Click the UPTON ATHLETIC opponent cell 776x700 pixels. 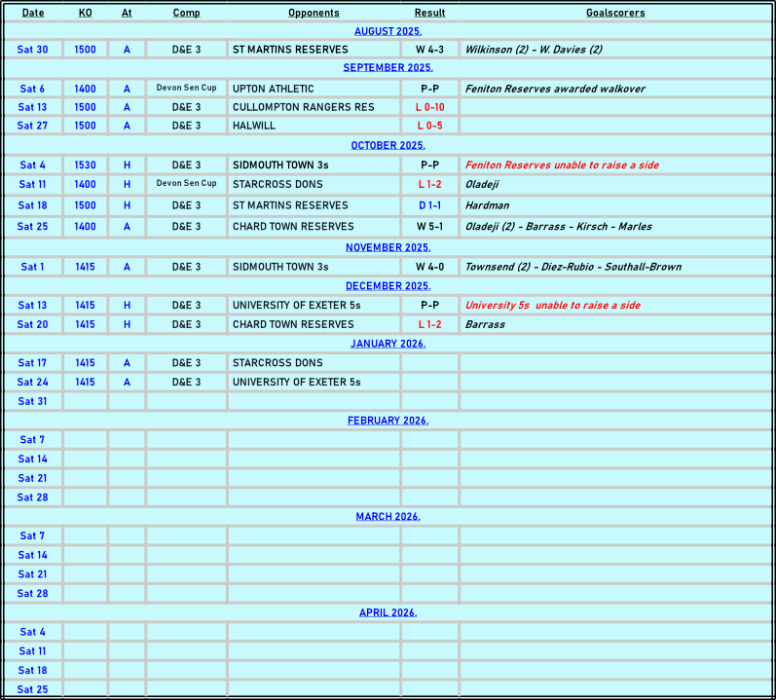(273, 89)
